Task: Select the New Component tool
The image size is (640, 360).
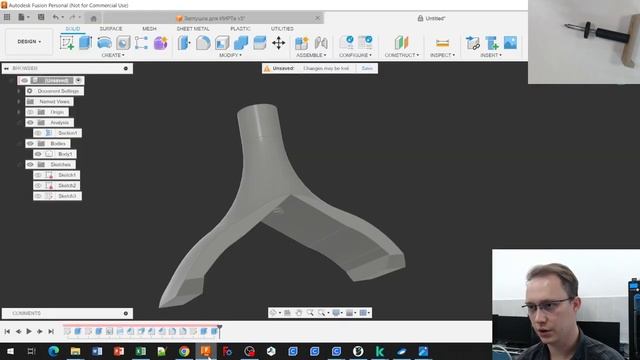Action: point(302,43)
